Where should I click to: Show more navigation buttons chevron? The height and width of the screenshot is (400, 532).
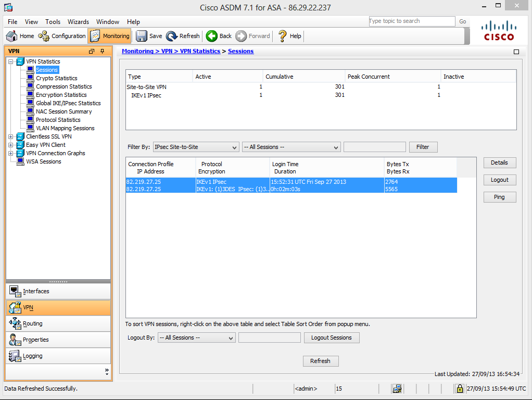[107, 371]
